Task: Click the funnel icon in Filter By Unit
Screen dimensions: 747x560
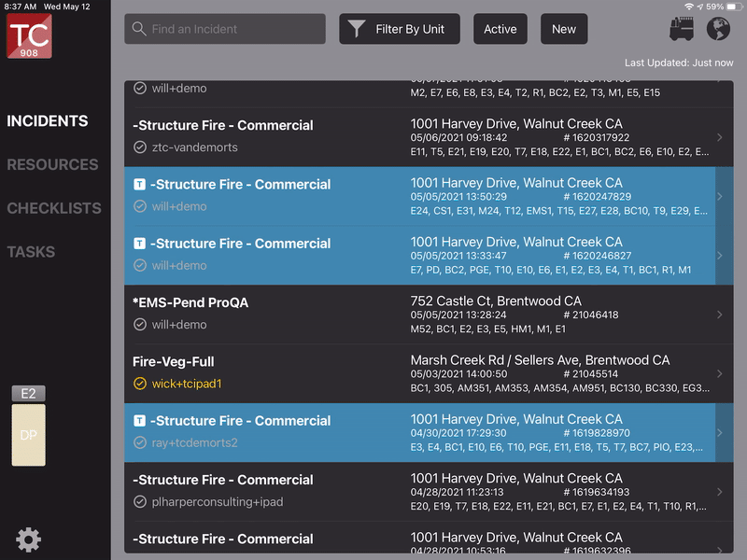Action: (x=357, y=29)
